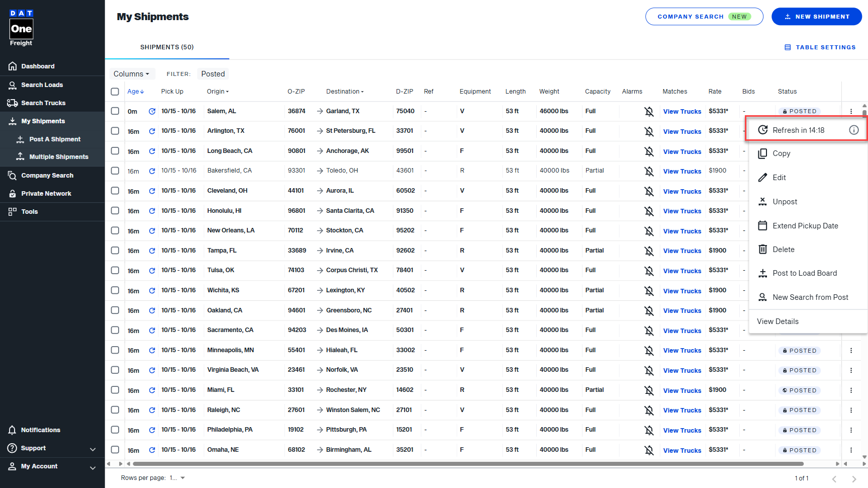Expand the My Account section

[x=92, y=467]
